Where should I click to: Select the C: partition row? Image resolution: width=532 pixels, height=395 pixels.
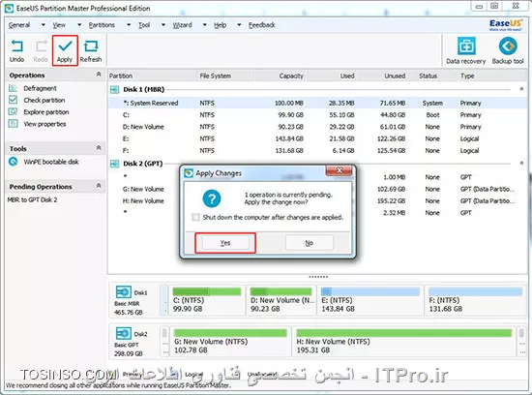click(317, 115)
